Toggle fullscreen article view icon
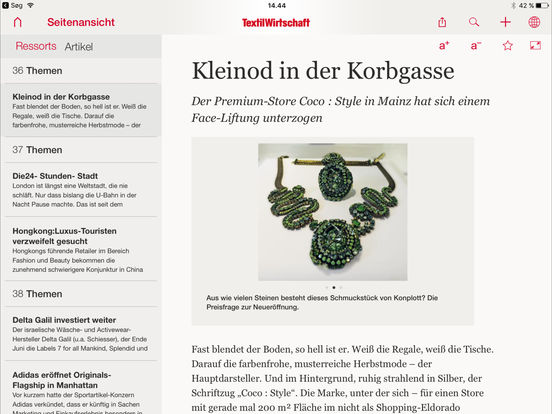Image resolution: width=552 pixels, height=414 pixels. (535, 45)
